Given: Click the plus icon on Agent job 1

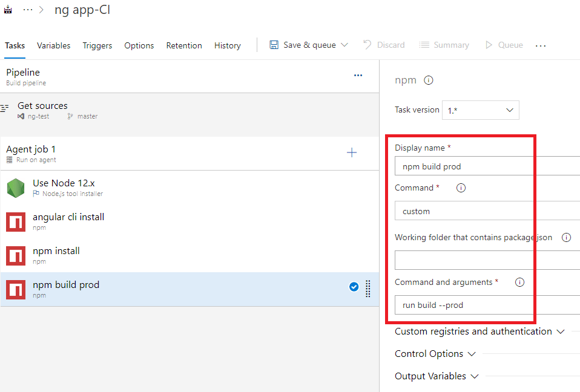Looking at the screenshot, I should coord(352,153).
